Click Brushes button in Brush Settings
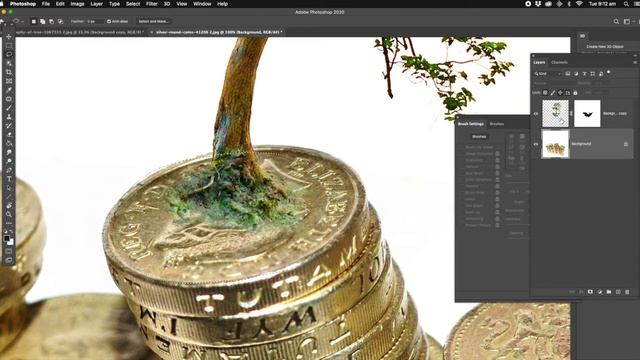The height and width of the screenshot is (360, 640). 479,137
